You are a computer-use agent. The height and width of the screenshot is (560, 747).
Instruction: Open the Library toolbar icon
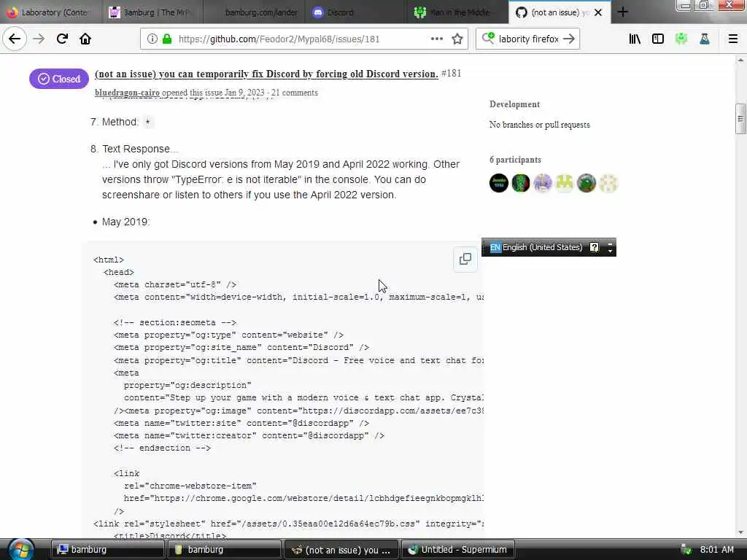pos(635,39)
